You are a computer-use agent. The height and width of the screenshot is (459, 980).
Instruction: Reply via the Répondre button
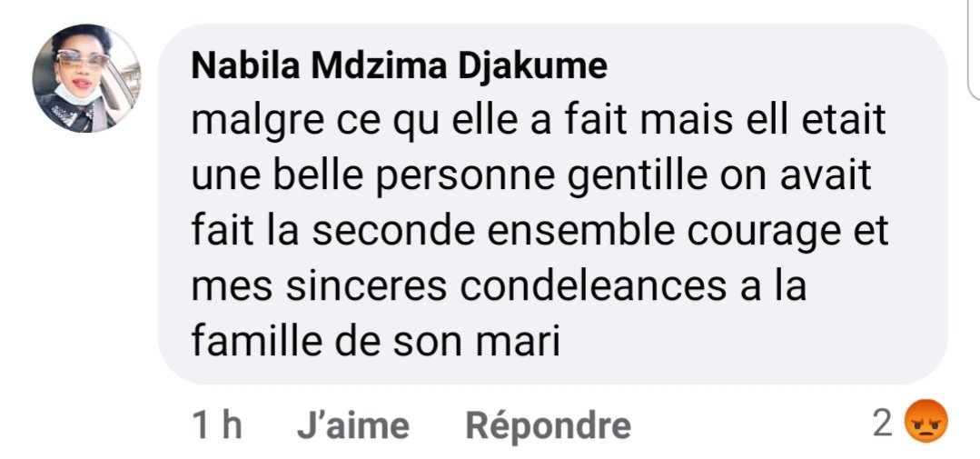(548, 424)
